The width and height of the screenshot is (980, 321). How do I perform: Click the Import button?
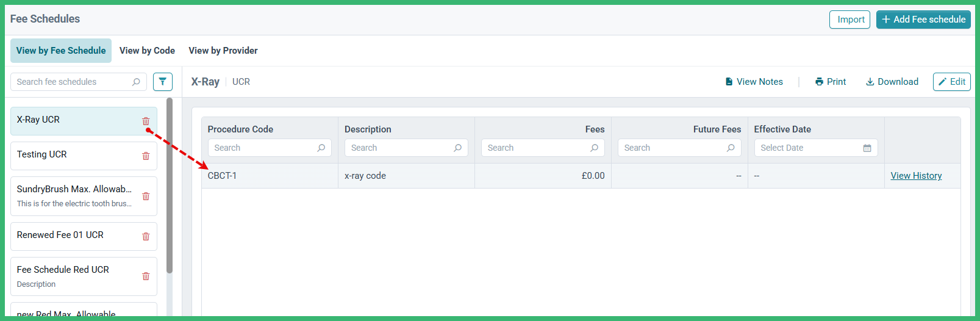[x=849, y=20]
